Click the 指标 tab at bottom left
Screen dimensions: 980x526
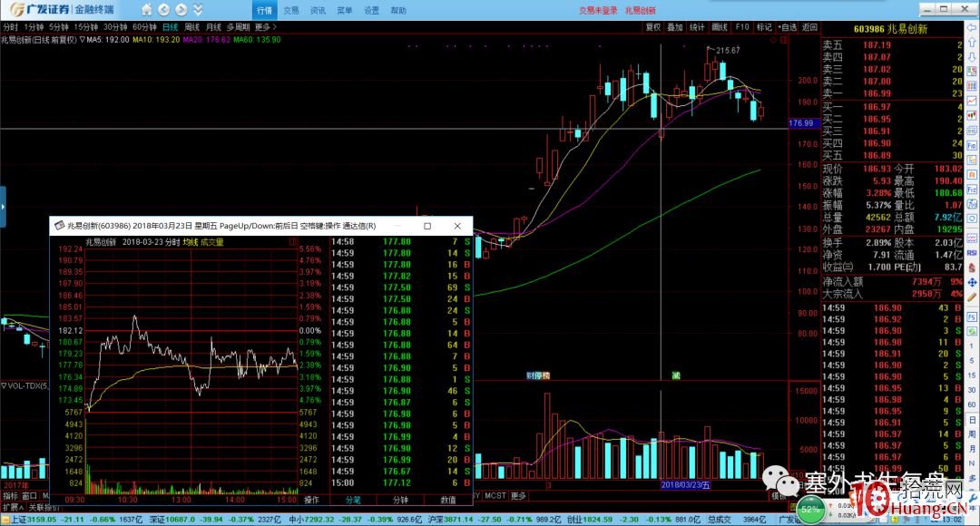tap(10, 495)
